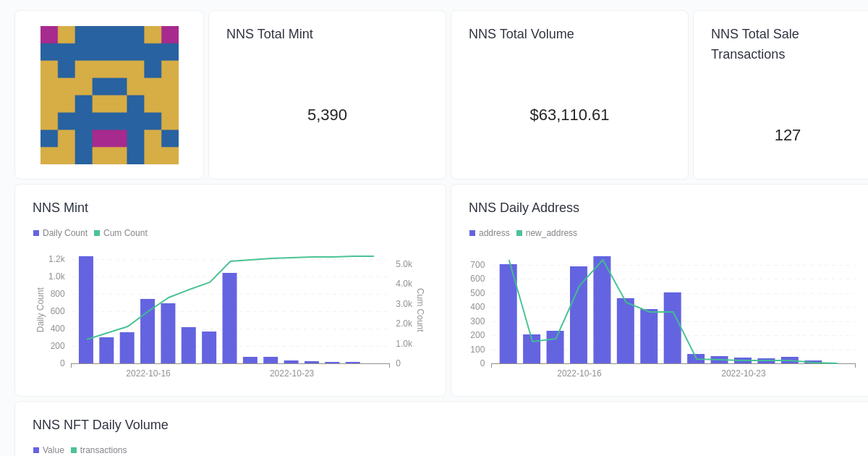
Task: Click the NNS NFT Daily Volume title
Action: [x=100, y=425]
